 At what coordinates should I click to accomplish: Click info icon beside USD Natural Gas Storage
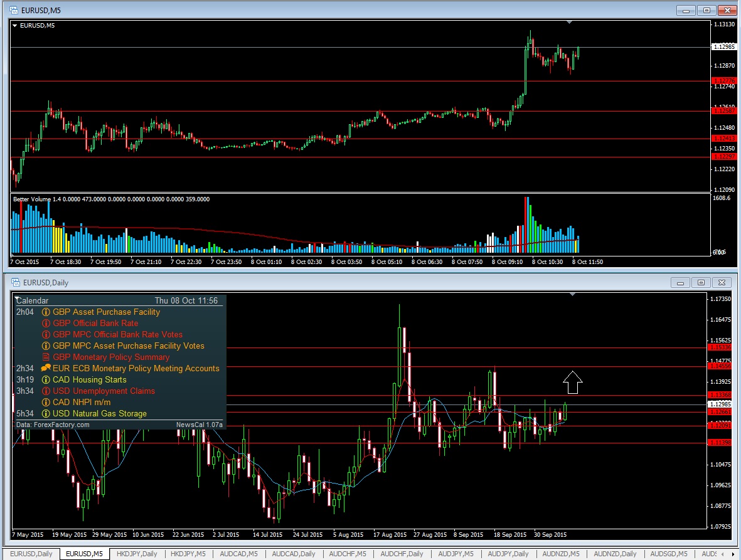click(x=46, y=414)
